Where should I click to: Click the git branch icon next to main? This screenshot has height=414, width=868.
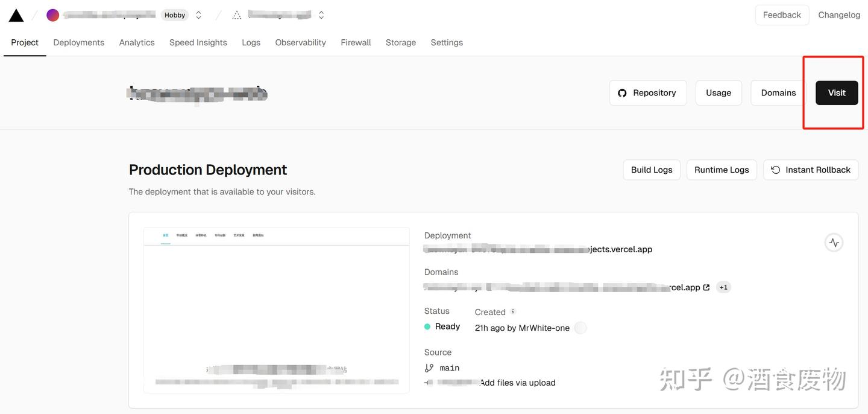[429, 367]
